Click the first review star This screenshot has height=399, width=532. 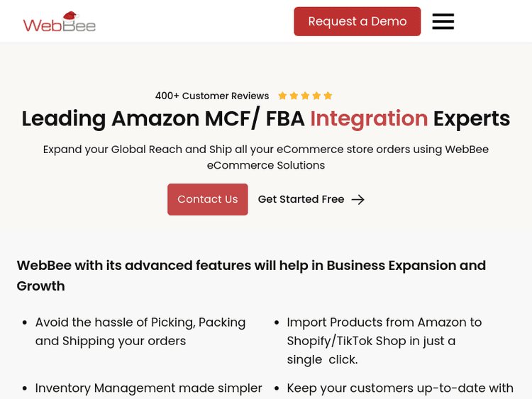point(282,96)
